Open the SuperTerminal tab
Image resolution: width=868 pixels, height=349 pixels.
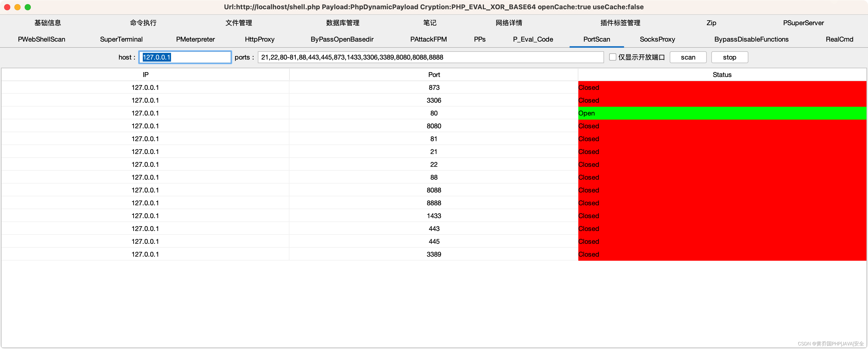(x=121, y=40)
